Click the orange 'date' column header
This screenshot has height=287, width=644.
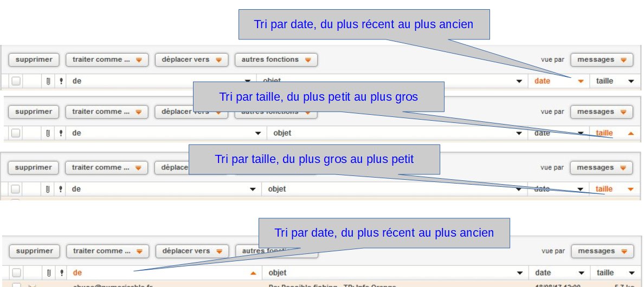[542, 81]
